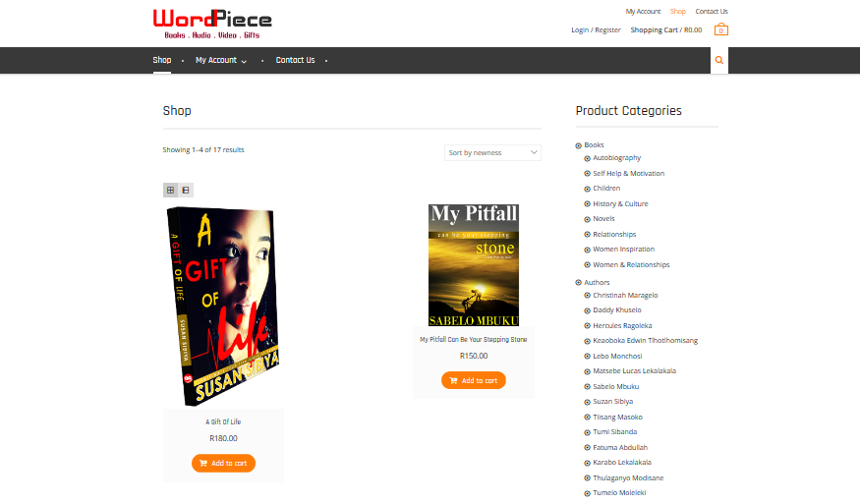Viewport: 860px width, 504px height.
Task: Open the Shopping Cart / R0.00 link
Action: point(665,30)
